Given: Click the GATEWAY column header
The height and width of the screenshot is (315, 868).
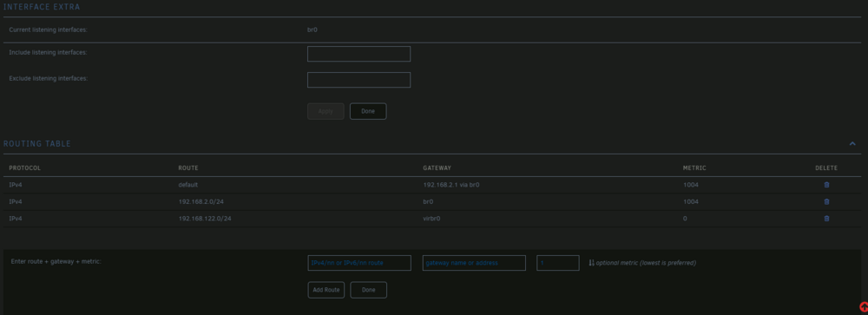Looking at the screenshot, I should [437, 167].
